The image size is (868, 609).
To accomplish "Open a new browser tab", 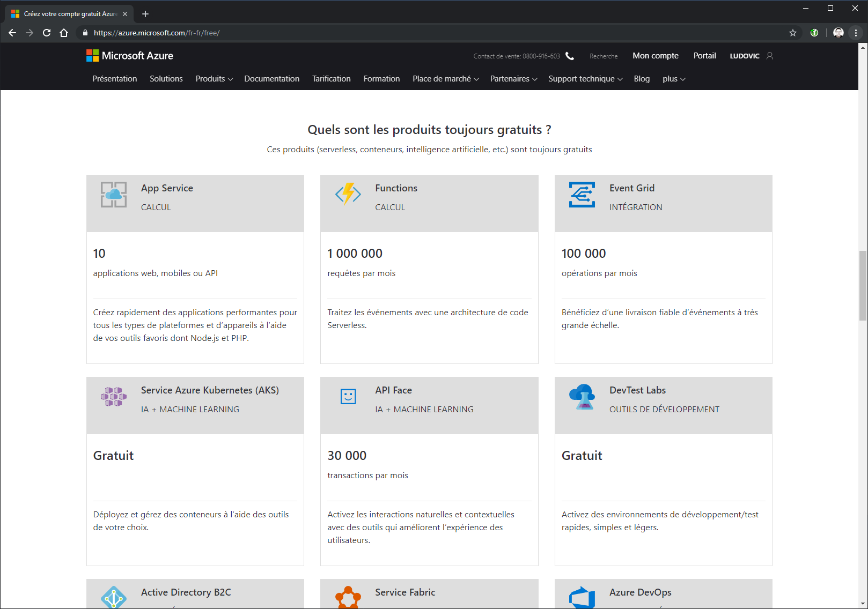I will coord(145,14).
